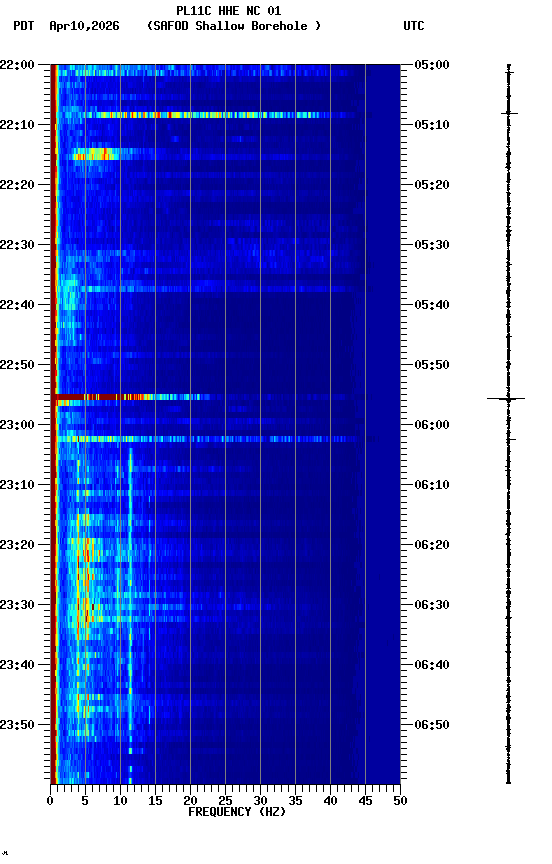
Task: Click the 30 Hz frequency axis label
Action: [x=260, y=801]
